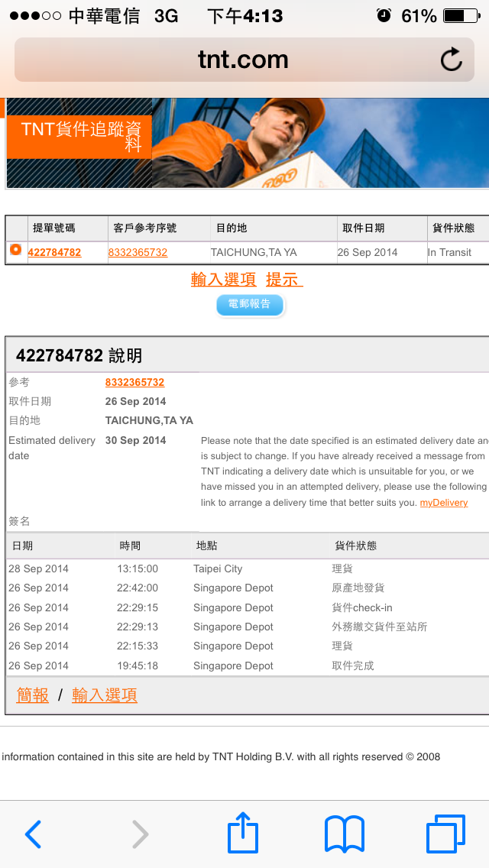The width and height of the screenshot is (489, 868).
Task: Select the 提單號碼 column header
Action: pyautogui.click(x=54, y=228)
